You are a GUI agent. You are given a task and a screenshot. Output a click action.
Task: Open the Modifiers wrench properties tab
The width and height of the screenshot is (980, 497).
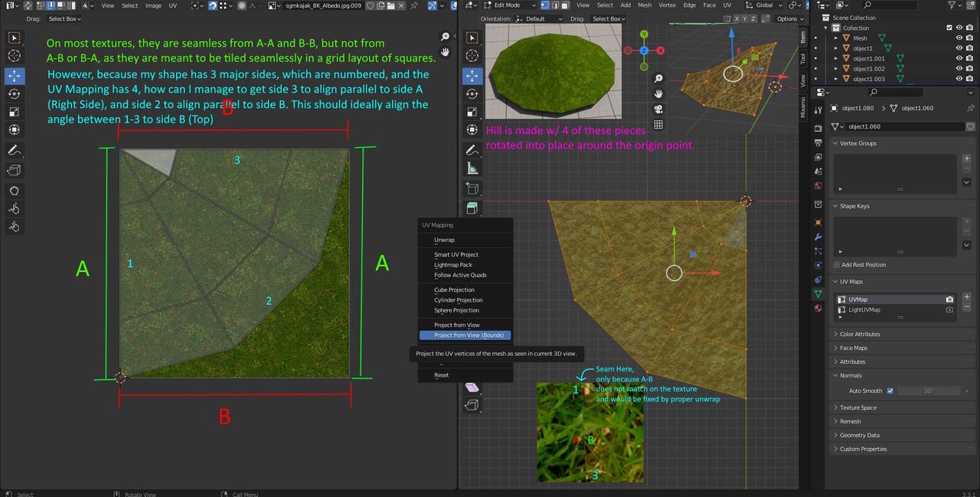pyautogui.click(x=818, y=237)
